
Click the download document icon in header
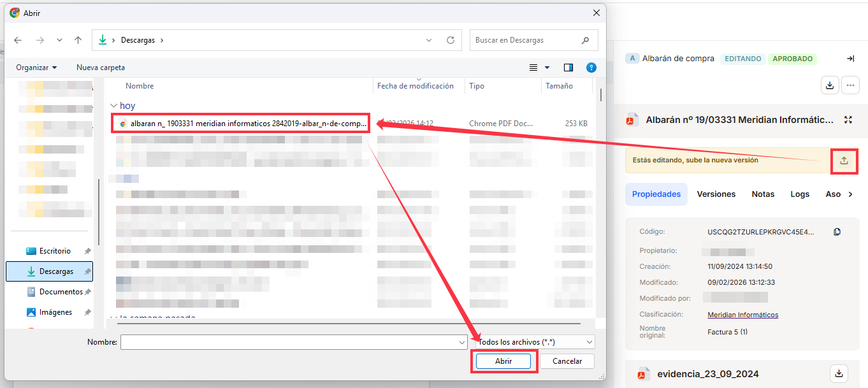pos(829,85)
